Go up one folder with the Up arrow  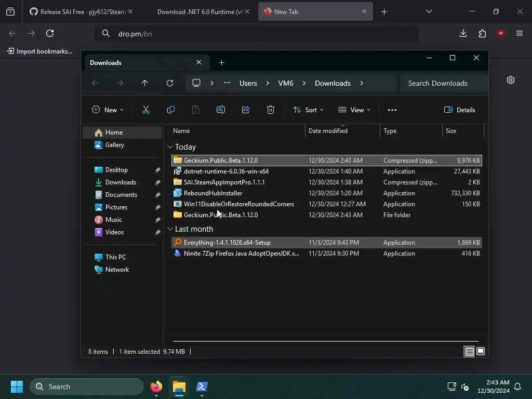(x=145, y=83)
